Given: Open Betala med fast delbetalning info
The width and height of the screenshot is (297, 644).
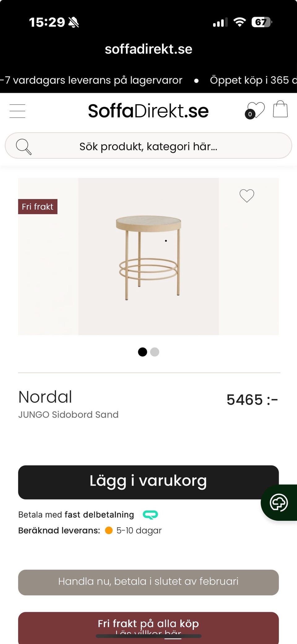Looking at the screenshot, I should coord(76,515).
